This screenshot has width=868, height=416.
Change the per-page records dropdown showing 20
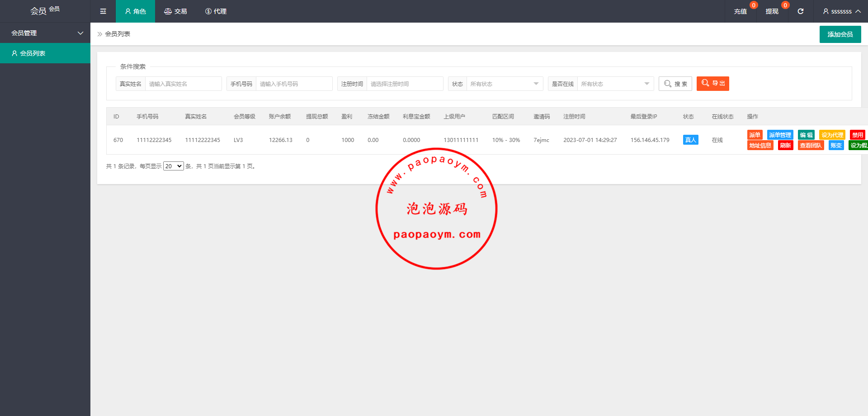174,166
